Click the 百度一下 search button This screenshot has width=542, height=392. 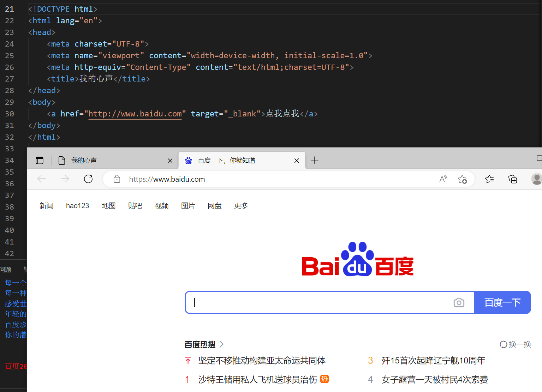point(502,302)
